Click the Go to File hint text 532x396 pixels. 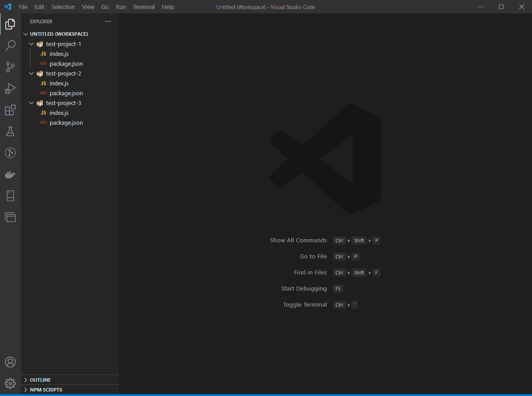[x=313, y=256]
